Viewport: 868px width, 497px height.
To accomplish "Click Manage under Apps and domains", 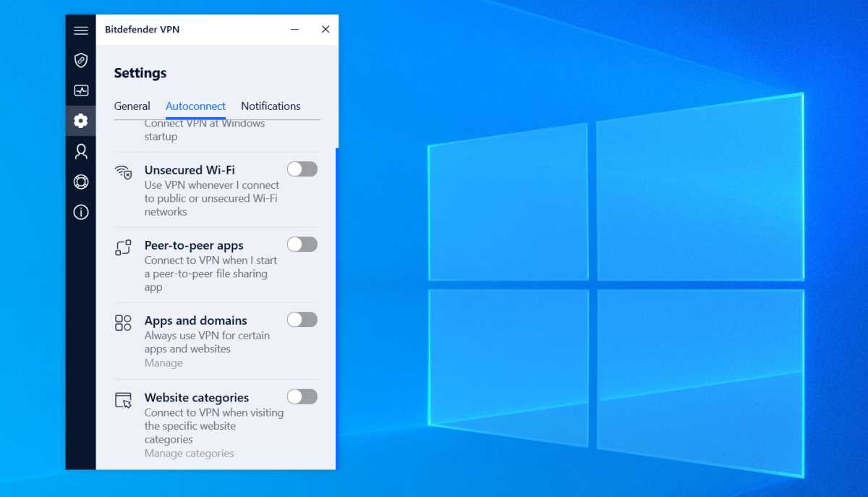I will coord(163,363).
